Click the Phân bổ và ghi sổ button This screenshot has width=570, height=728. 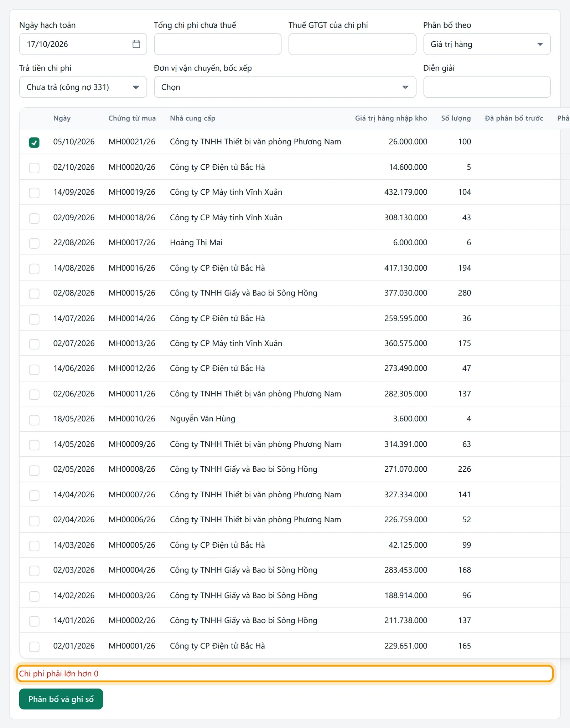(61, 699)
